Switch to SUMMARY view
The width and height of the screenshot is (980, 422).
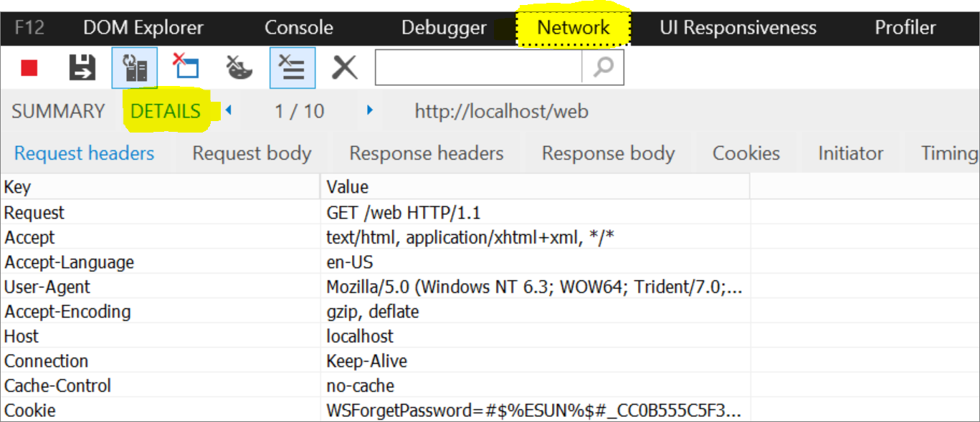click(x=58, y=111)
